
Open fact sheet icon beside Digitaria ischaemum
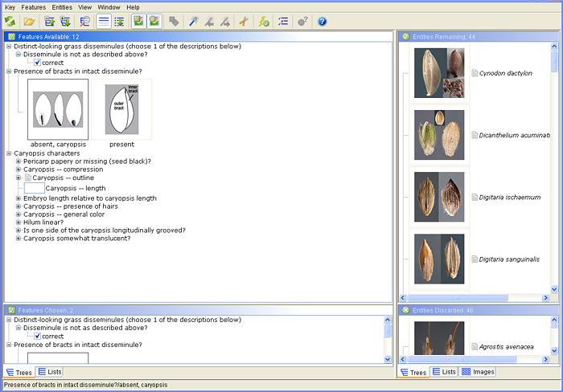click(x=475, y=198)
